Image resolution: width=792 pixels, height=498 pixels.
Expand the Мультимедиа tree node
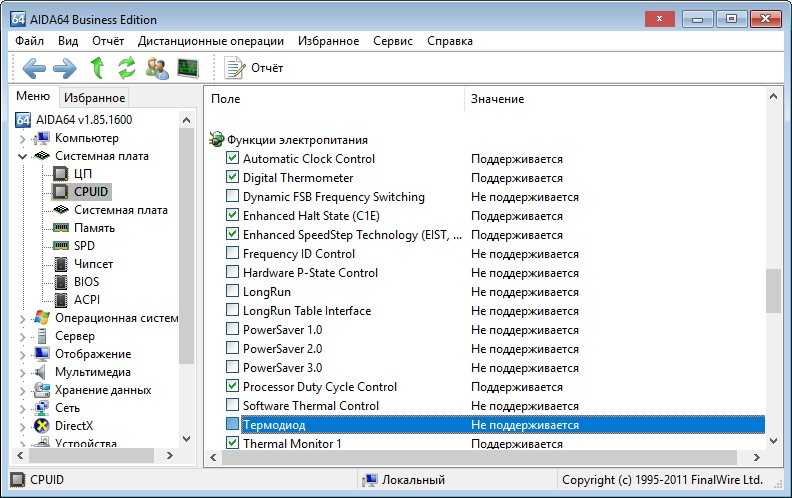tap(22, 373)
